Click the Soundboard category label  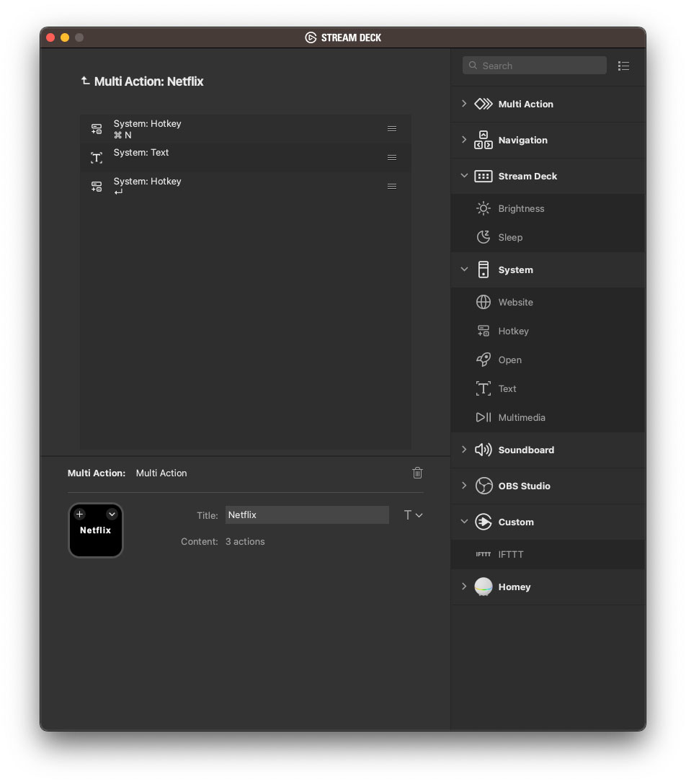(x=526, y=450)
